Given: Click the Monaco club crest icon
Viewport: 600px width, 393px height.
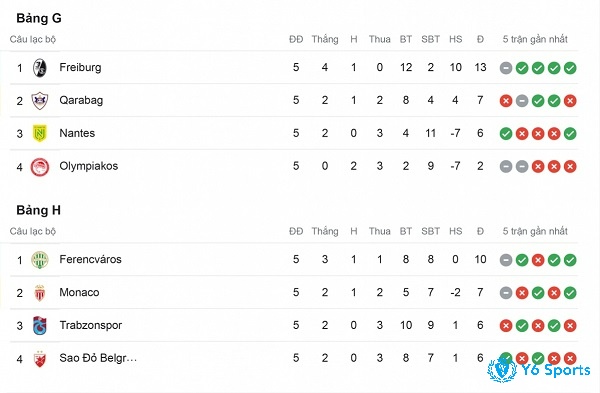Looking at the screenshot, I should pos(39,293).
